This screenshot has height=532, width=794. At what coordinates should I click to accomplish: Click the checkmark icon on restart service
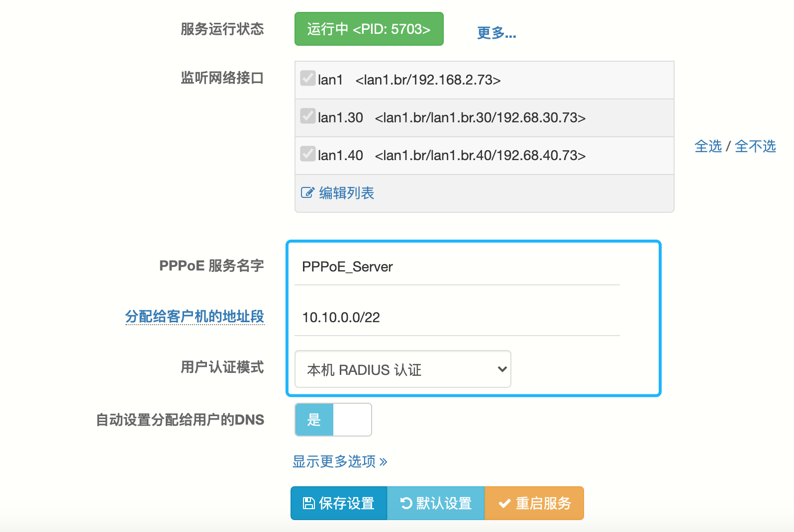pyautogui.click(x=504, y=503)
